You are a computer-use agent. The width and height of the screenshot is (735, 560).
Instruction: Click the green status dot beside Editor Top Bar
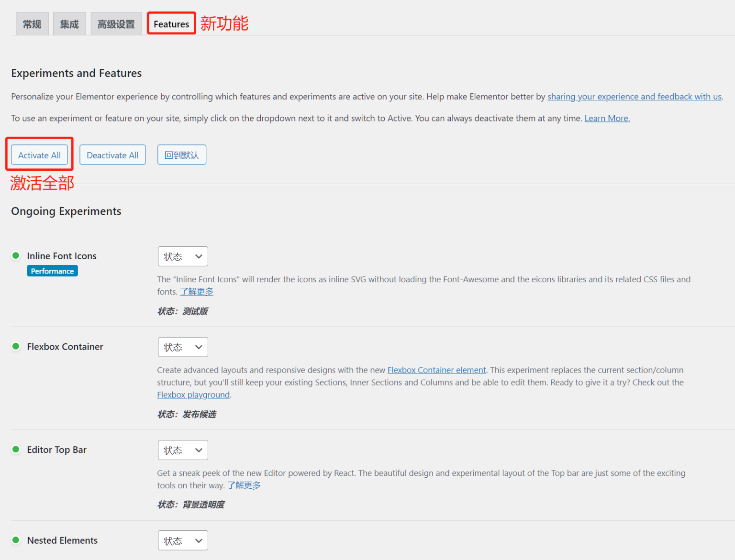16,449
